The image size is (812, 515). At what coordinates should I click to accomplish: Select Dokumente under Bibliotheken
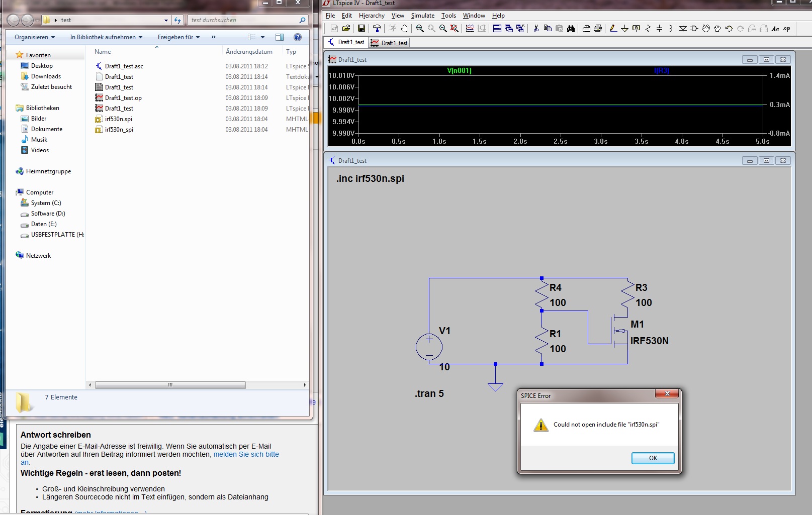click(x=47, y=129)
